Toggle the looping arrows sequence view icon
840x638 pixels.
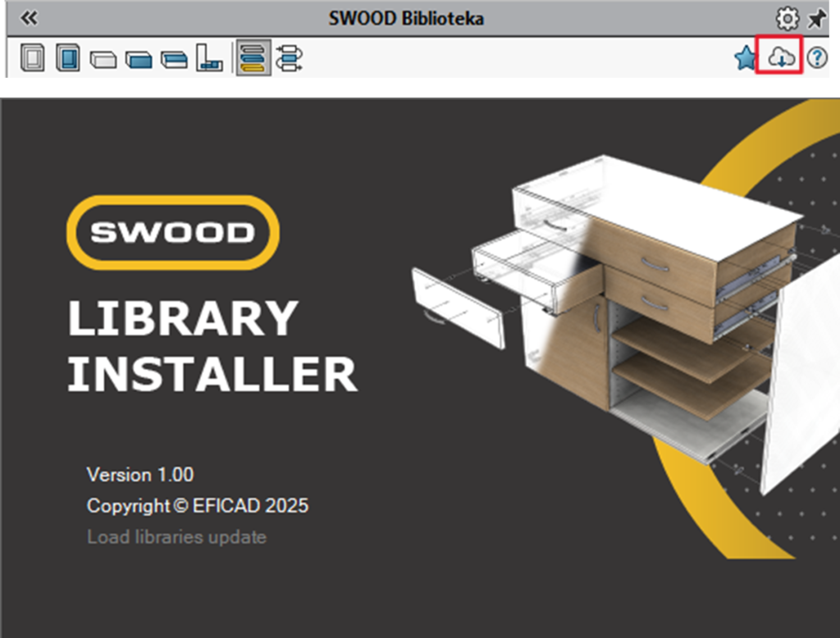click(290, 59)
